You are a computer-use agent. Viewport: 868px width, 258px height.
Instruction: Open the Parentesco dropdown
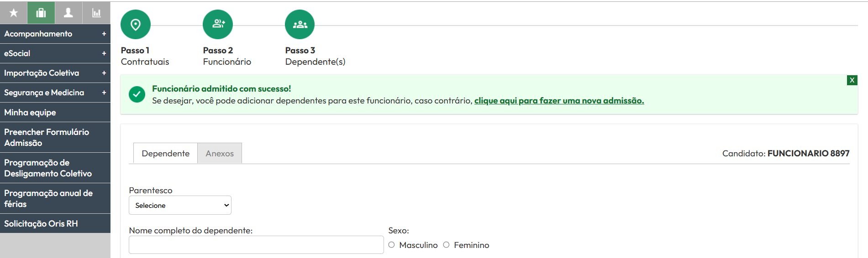(180, 205)
